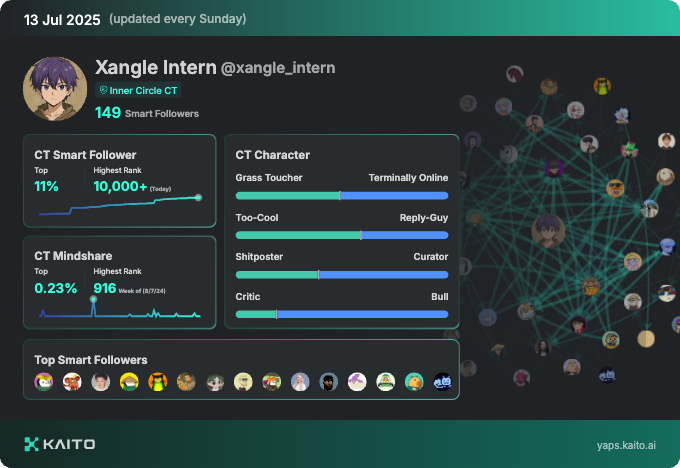Viewport: 680px width, 468px height.
Task: Select the purple wizard hat follower avatar
Action: pyautogui.click(x=357, y=382)
